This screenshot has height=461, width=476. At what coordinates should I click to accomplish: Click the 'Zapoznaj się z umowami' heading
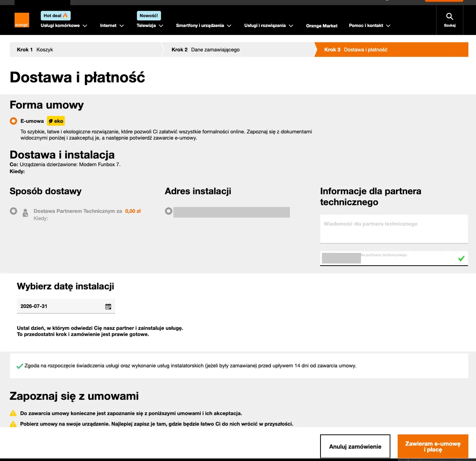(x=74, y=396)
